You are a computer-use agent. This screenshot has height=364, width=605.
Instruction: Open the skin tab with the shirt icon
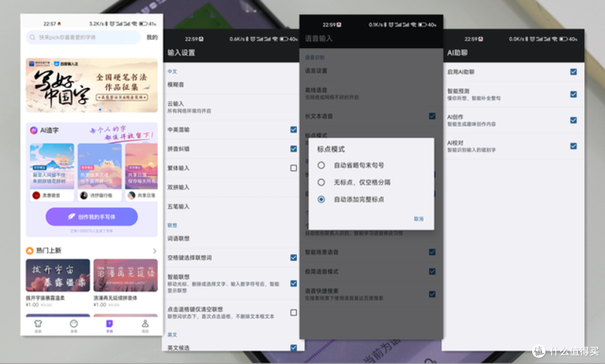[38, 324]
